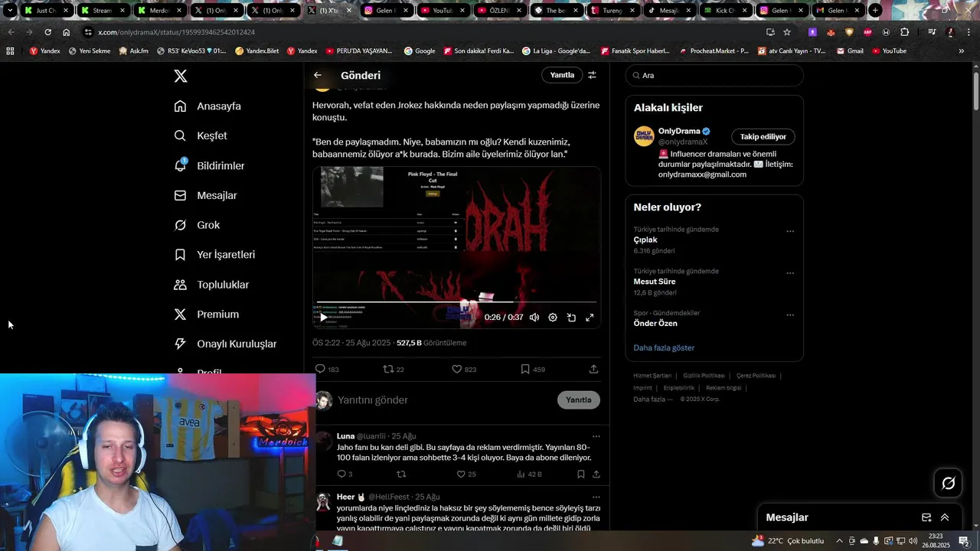The height and width of the screenshot is (551, 980).
Task: Show hidden system tray icons
Action: point(839,541)
